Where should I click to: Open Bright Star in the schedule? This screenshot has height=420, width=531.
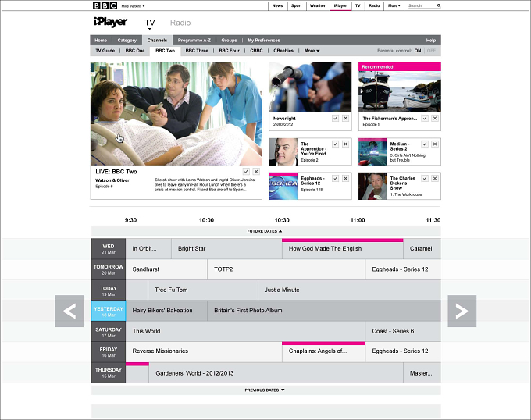226,249
